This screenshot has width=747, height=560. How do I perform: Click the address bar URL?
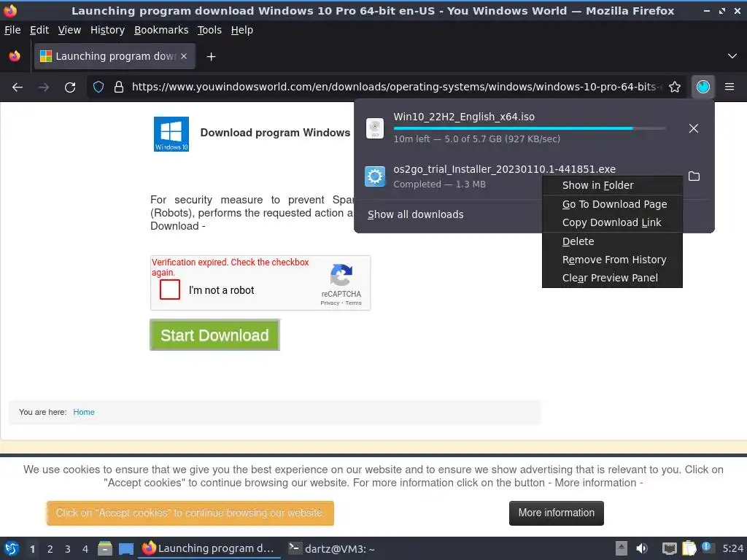pos(396,87)
